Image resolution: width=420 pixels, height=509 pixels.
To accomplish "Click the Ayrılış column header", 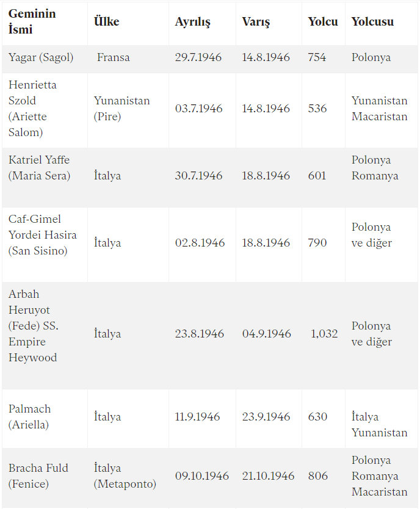I will [x=192, y=22].
